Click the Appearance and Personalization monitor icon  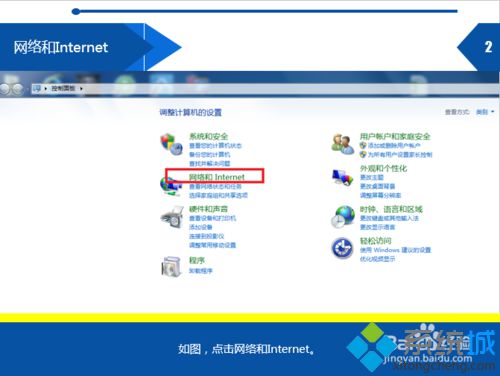click(x=342, y=177)
